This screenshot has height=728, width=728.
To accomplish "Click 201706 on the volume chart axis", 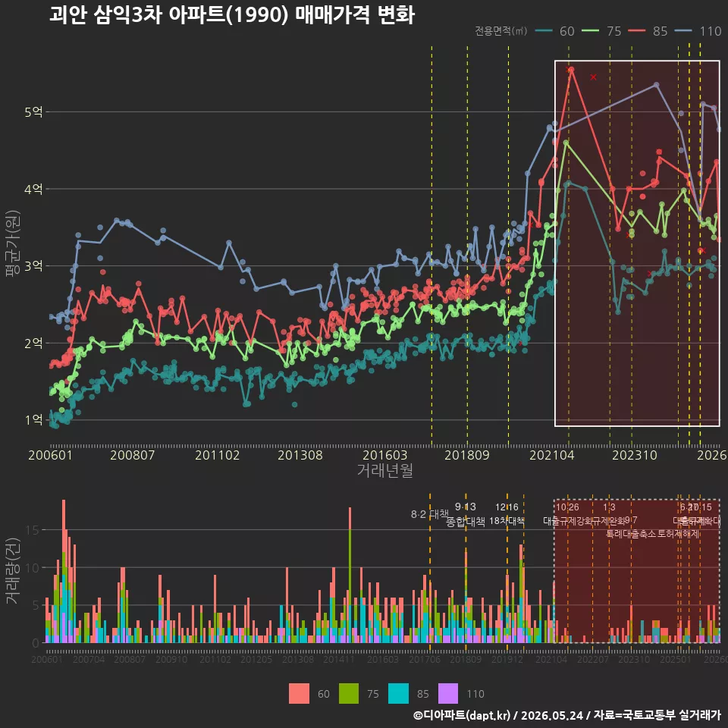I will coord(425,659).
